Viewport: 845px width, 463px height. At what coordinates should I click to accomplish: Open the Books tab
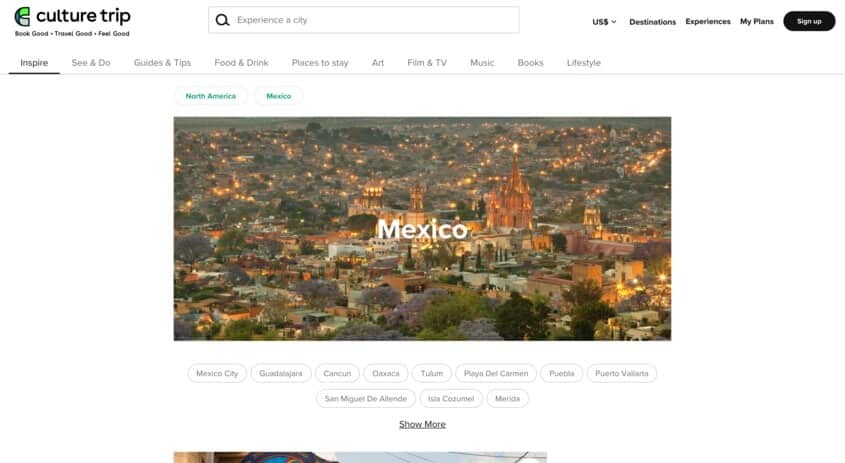530,63
